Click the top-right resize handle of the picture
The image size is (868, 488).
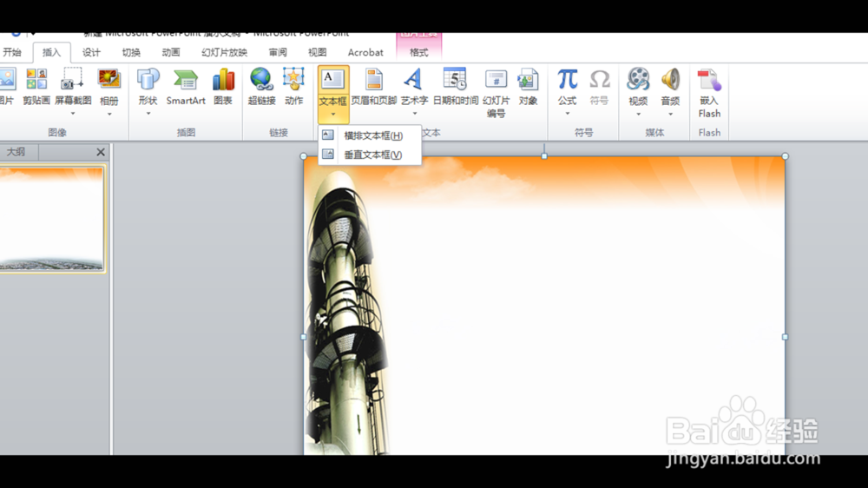click(785, 156)
